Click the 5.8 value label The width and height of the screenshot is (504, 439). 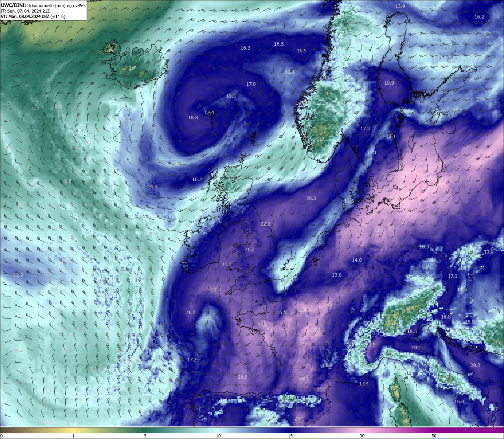click(68, 181)
